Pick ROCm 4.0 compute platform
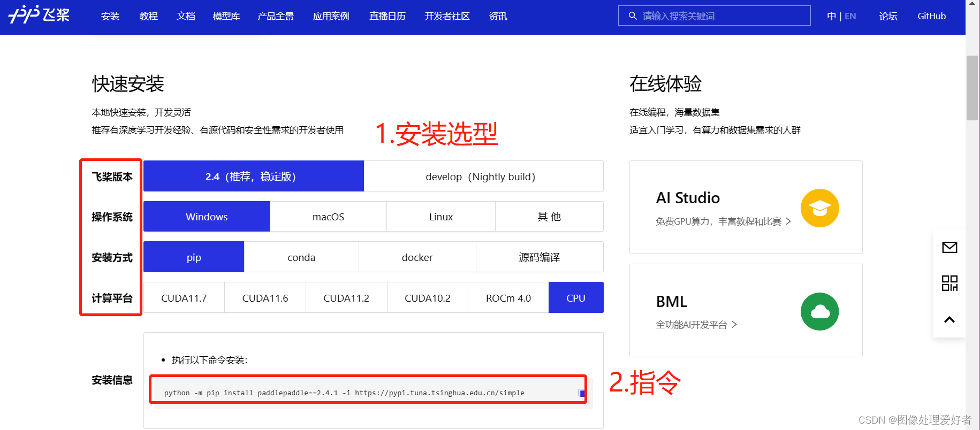The height and width of the screenshot is (430, 980). click(x=508, y=298)
